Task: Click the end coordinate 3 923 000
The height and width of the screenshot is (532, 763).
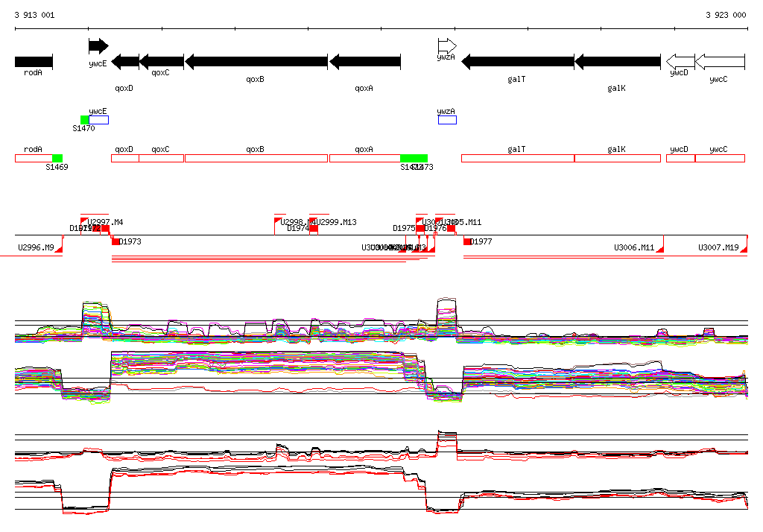Action: (726, 15)
